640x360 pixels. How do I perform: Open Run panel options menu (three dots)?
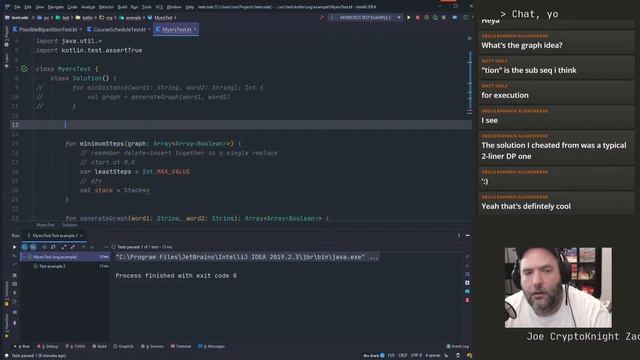(x=459, y=236)
